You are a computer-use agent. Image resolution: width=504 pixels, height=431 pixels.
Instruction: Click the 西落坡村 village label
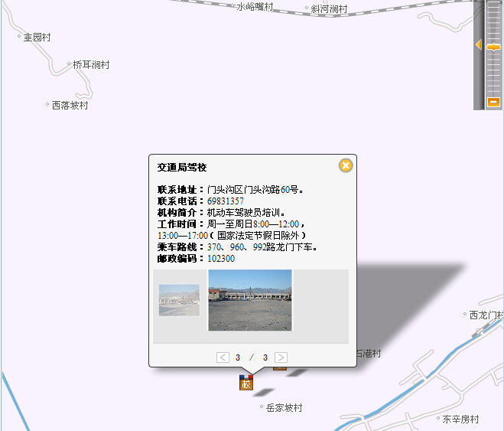click(70, 105)
